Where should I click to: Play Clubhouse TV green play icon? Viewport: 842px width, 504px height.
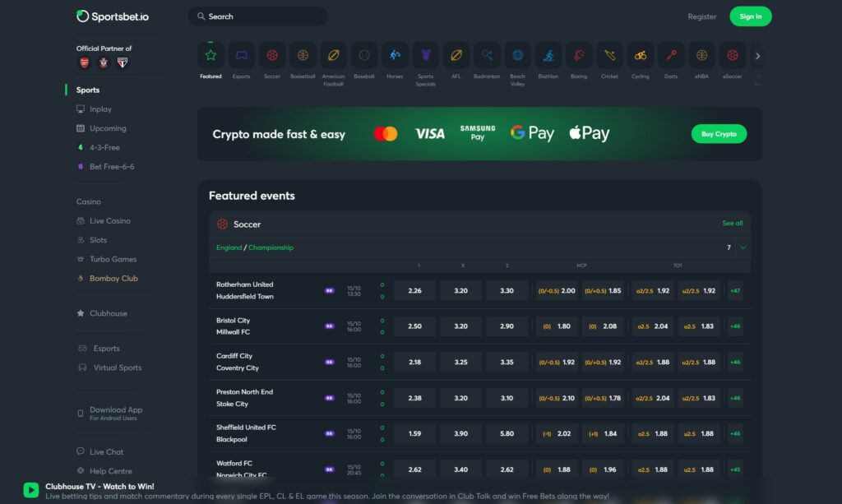click(31, 489)
